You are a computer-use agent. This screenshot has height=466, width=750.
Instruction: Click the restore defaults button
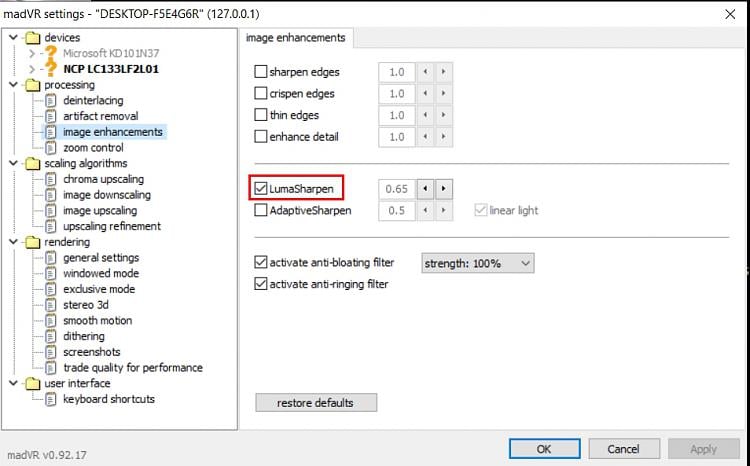316,403
